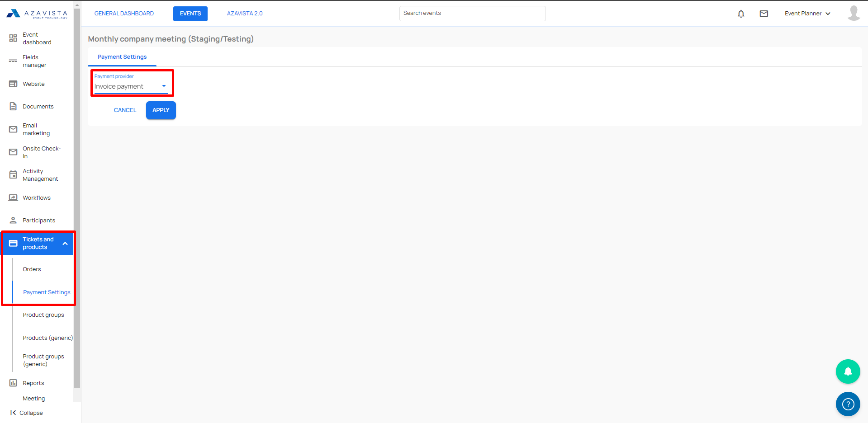The height and width of the screenshot is (423, 868).
Task: Click the Email marketing label
Action: coord(36,129)
